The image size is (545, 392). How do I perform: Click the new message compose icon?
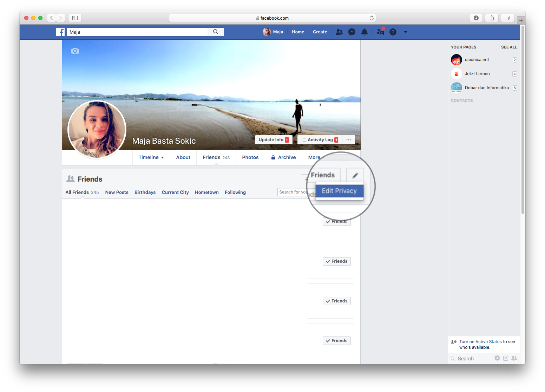[x=506, y=358]
